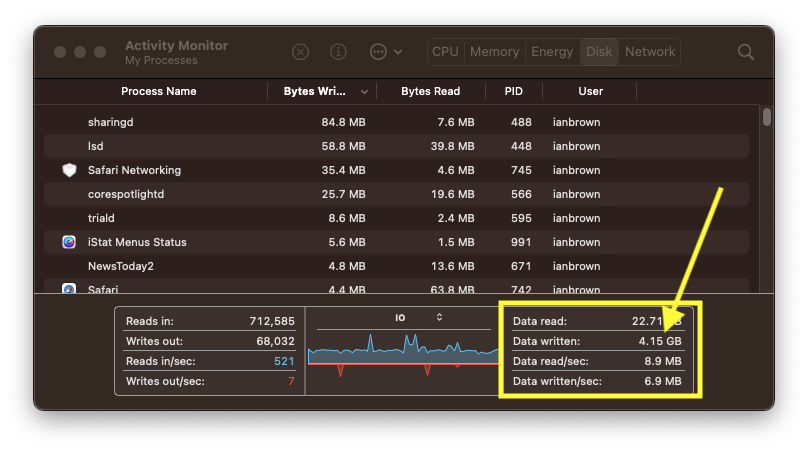Select the sharingd process row

point(396,122)
